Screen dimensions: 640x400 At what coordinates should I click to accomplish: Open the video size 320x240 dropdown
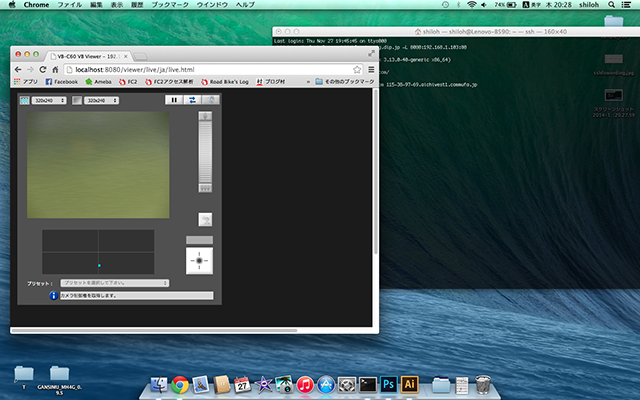pyautogui.click(x=49, y=100)
